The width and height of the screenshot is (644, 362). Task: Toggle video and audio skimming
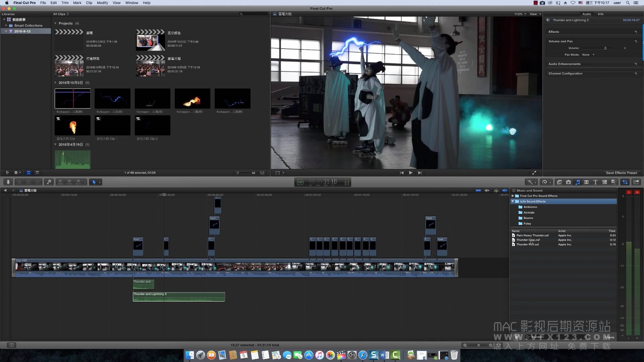point(478,190)
